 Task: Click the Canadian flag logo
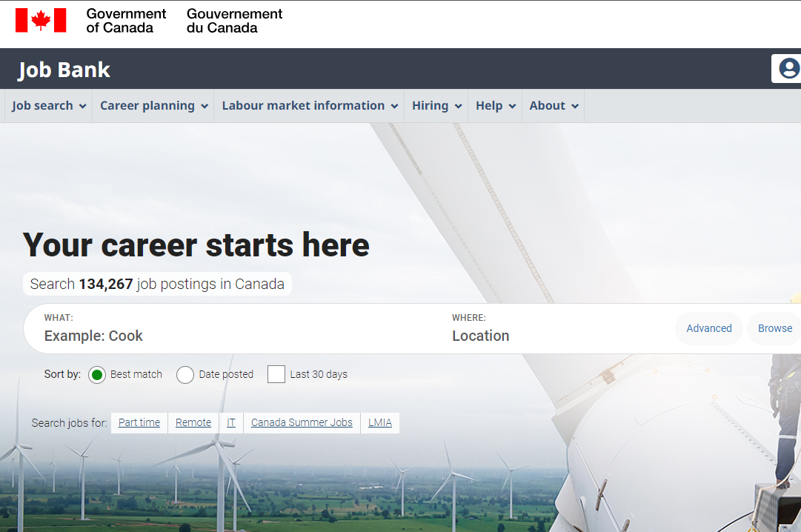point(41,21)
